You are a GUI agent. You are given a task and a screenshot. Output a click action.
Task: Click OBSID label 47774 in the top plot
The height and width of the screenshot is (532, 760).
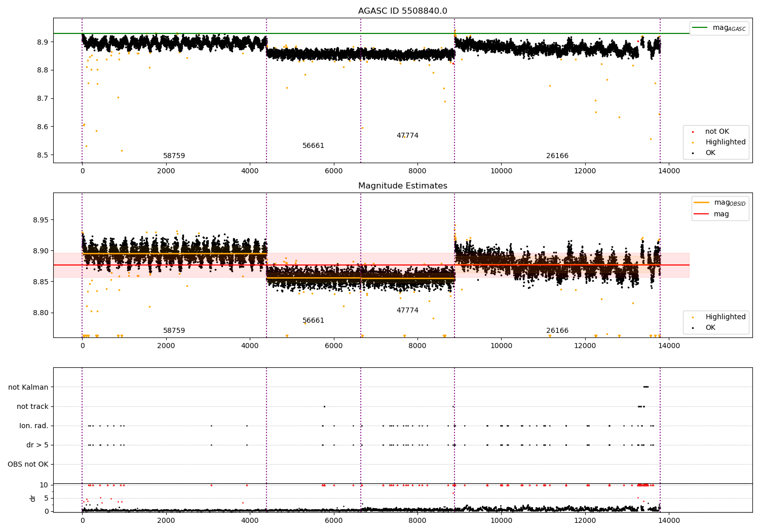tap(407, 136)
